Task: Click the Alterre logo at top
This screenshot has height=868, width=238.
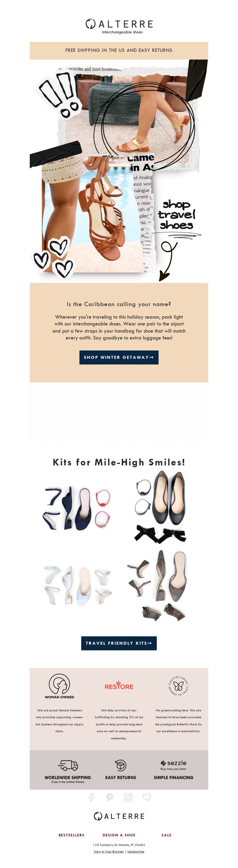Action: pyautogui.click(x=119, y=26)
